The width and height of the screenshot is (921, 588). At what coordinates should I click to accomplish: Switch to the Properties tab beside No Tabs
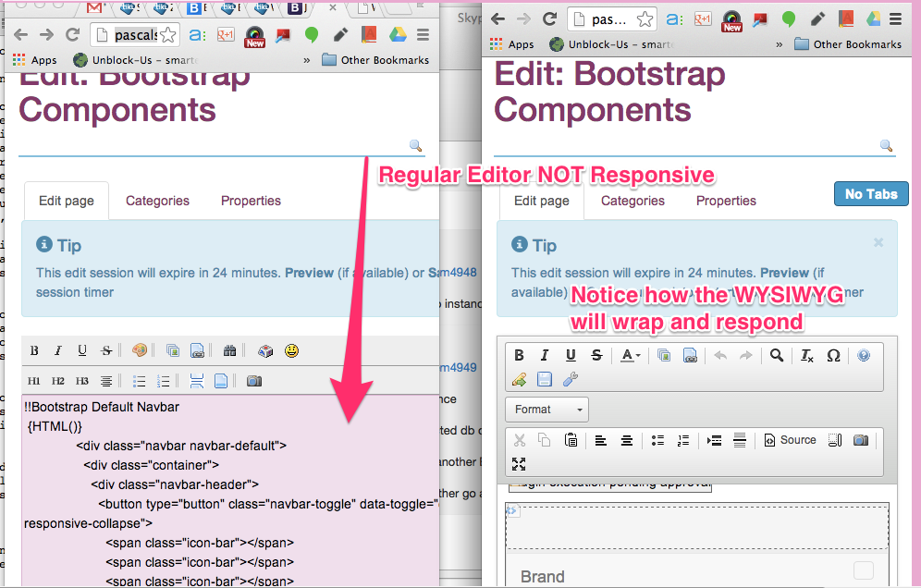click(x=726, y=201)
